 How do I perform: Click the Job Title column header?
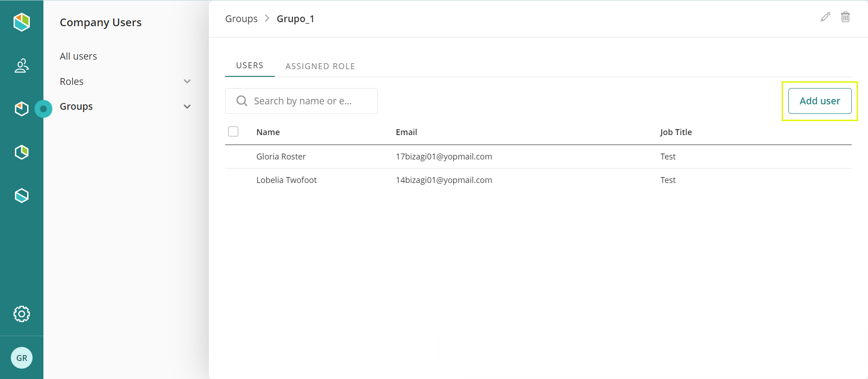click(x=676, y=132)
